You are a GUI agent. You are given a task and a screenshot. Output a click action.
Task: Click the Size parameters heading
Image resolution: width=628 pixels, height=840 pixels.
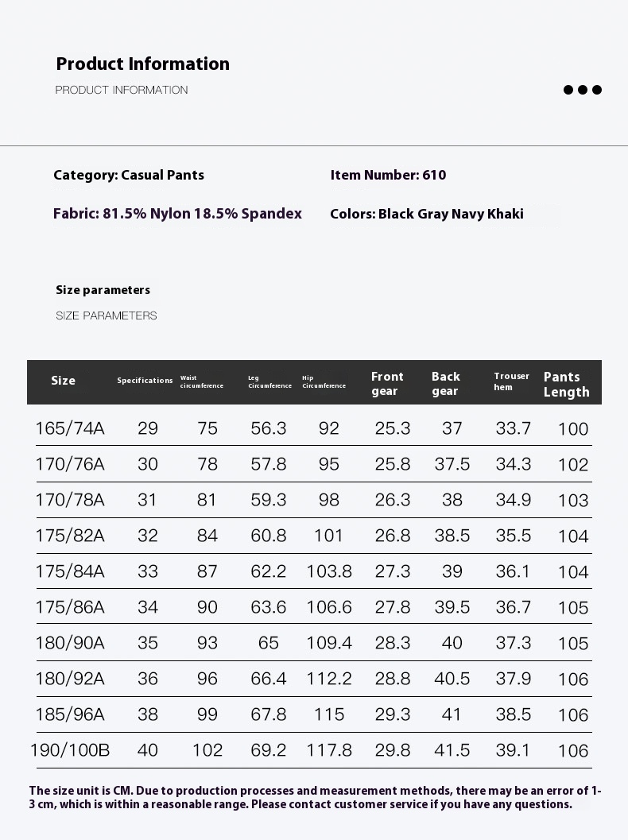click(103, 290)
